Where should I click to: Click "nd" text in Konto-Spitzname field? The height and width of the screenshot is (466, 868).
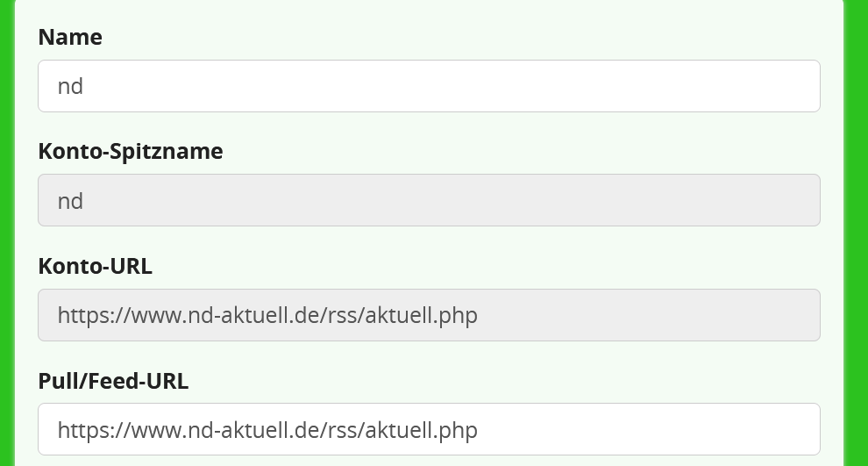70,201
